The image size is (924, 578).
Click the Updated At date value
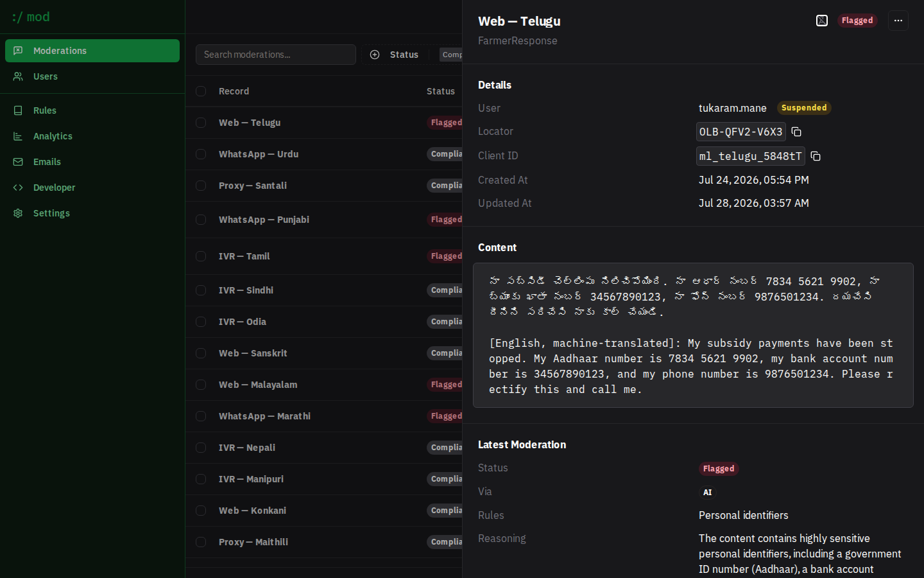click(x=754, y=203)
